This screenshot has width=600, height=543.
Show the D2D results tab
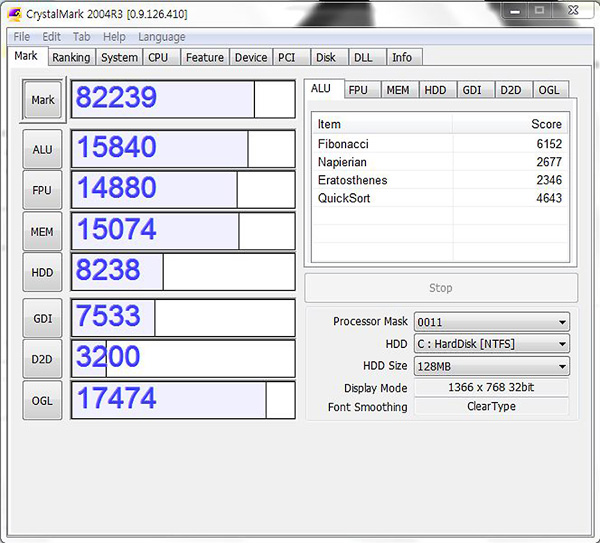513,90
